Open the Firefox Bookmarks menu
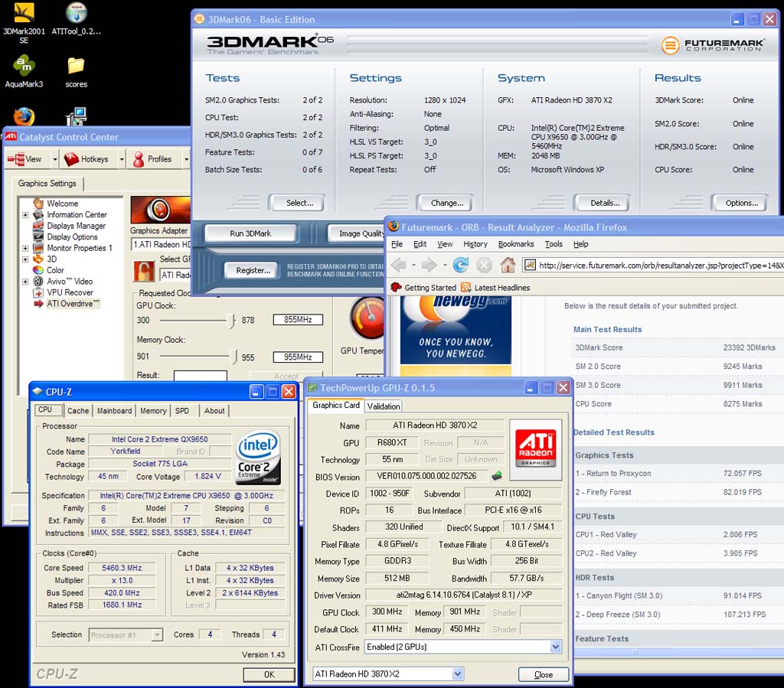 pyautogui.click(x=516, y=244)
